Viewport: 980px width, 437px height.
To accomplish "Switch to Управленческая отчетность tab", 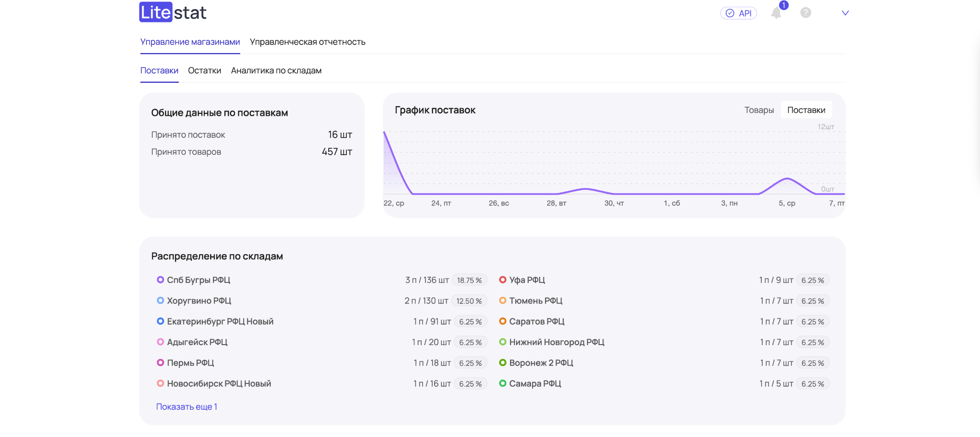I will click(307, 42).
